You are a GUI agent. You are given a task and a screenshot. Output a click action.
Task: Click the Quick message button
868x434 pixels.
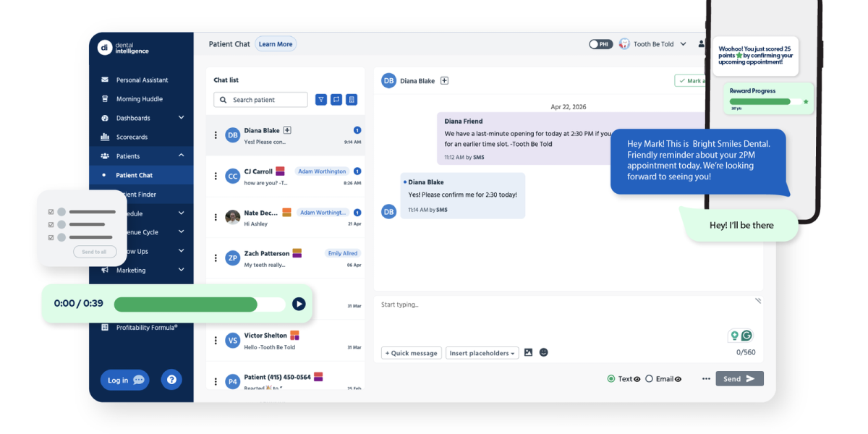(411, 353)
